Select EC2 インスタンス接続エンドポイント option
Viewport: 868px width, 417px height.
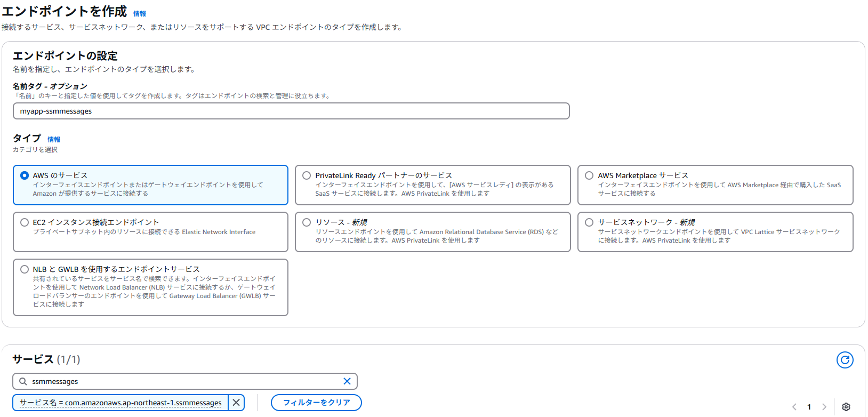[x=25, y=222]
